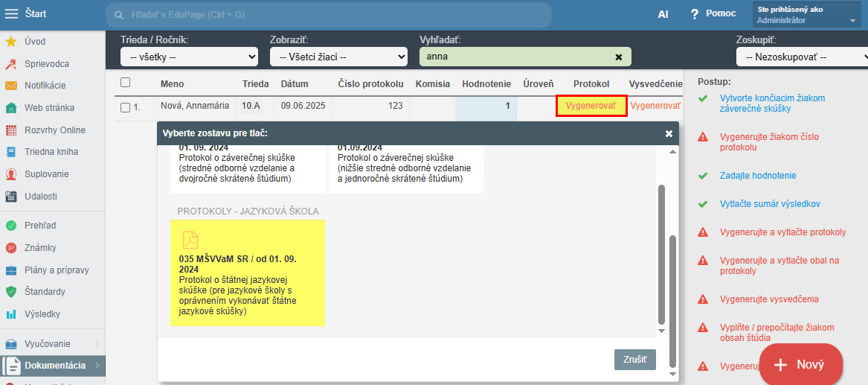Select Triedna kniha in sidebar
This screenshot has width=868, height=385.
tap(51, 152)
